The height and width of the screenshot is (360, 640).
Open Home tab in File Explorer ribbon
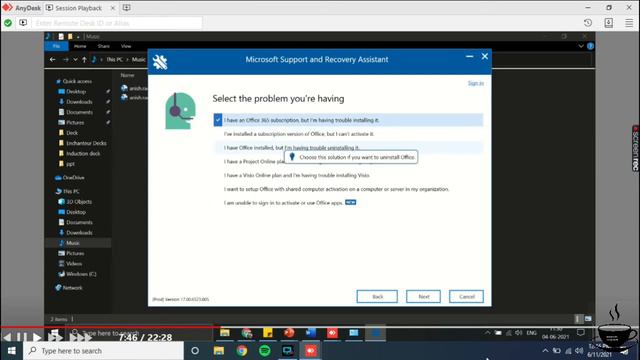80,46
